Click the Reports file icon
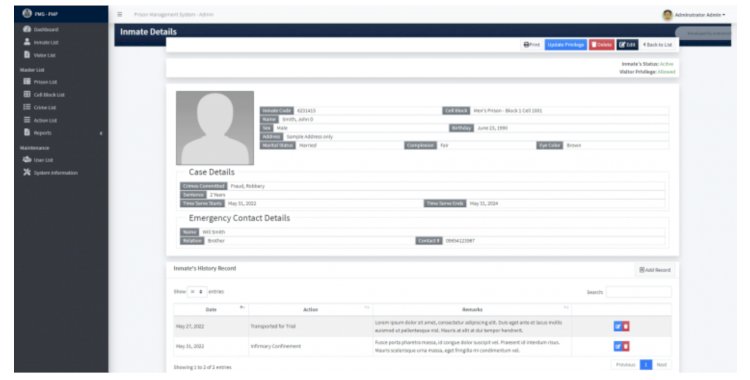This screenshot has width=750, height=380. coord(27,132)
